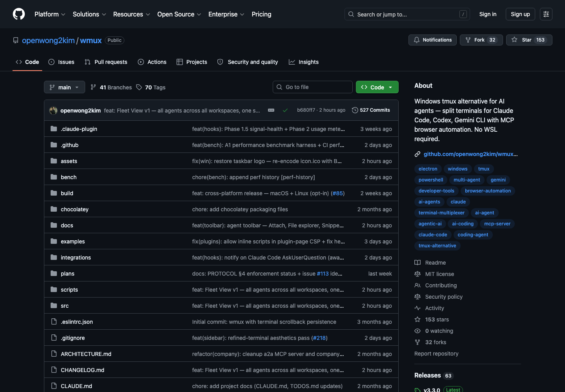
Task: Open the integrations folder
Action: [76, 257]
